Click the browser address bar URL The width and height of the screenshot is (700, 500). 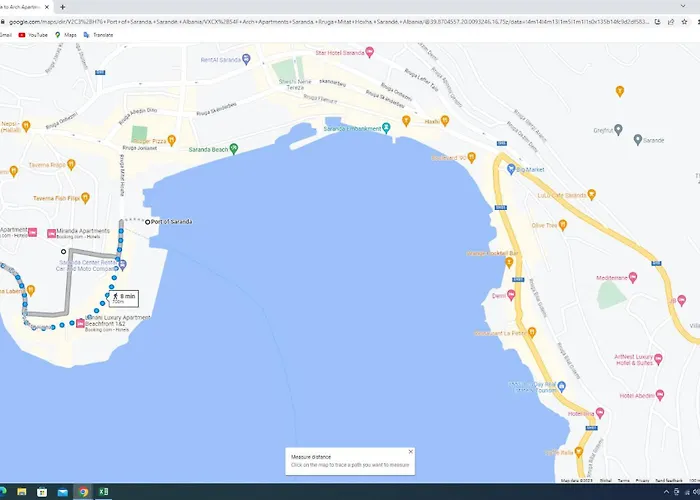[300, 20]
